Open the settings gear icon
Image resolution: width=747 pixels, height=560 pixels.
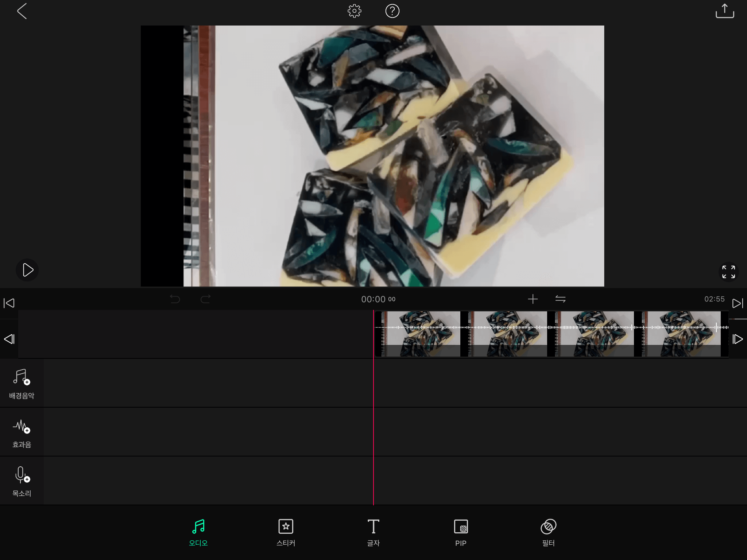[x=354, y=11]
